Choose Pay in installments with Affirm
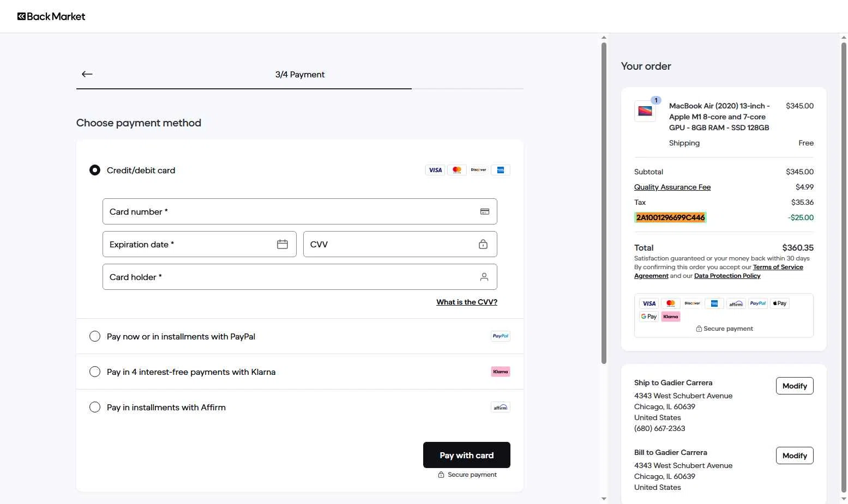This screenshot has height=504, width=848. [95, 407]
